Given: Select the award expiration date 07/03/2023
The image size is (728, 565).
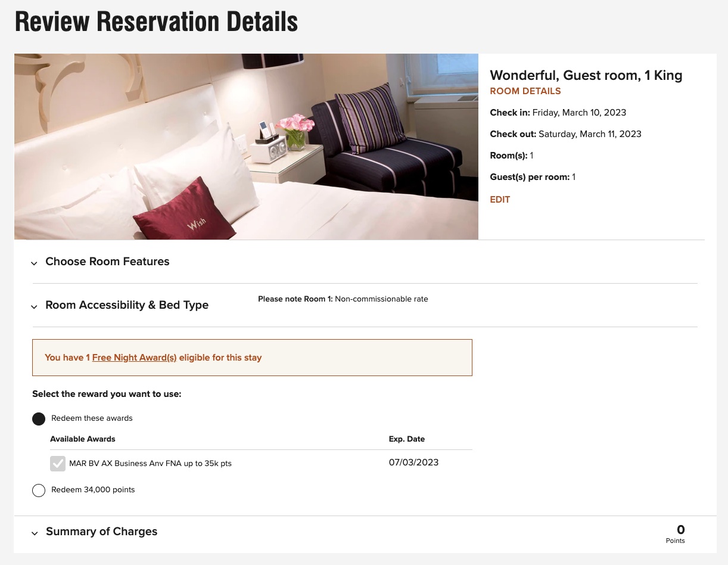Looking at the screenshot, I should point(413,462).
